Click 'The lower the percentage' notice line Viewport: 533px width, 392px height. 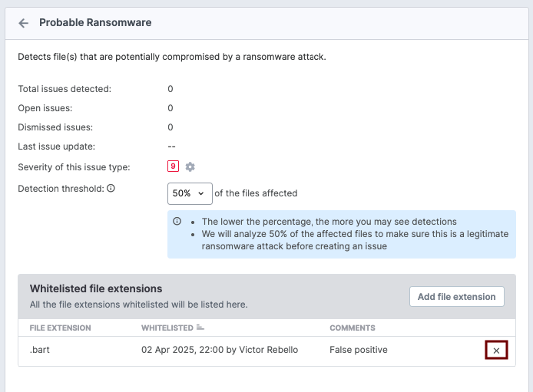[329, 222]
